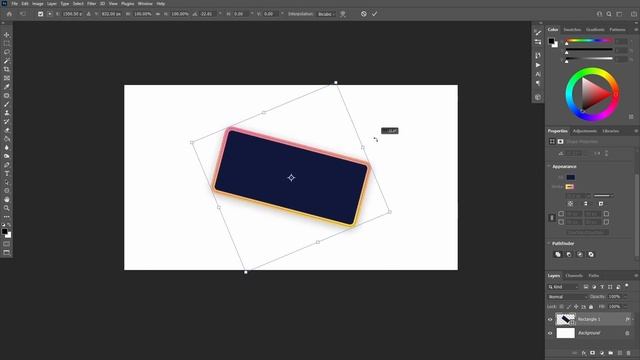Expand effects on Rectangle 1 layer
The width and height of the screenshot is (640, 360).
pos(633,320)
